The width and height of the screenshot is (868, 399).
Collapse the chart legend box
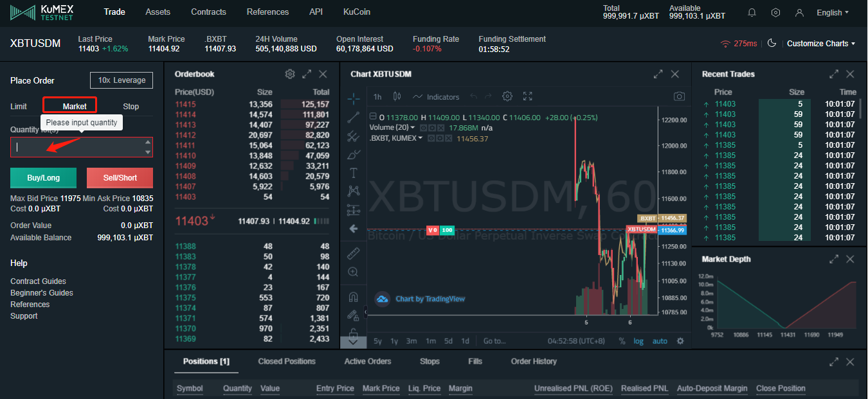click(x=374, y=118)
